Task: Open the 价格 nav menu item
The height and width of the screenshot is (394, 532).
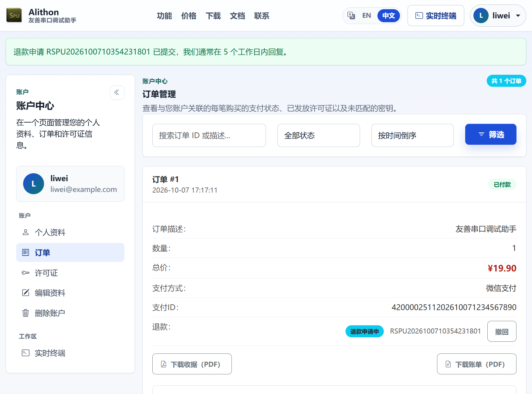Action: coord(189,16)
